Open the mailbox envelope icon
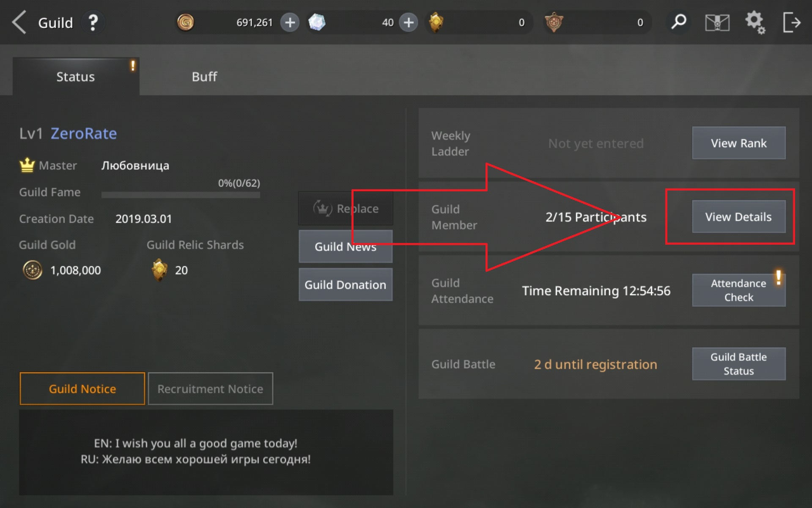This screenshot has width=812, height=508. coord(717,22)
